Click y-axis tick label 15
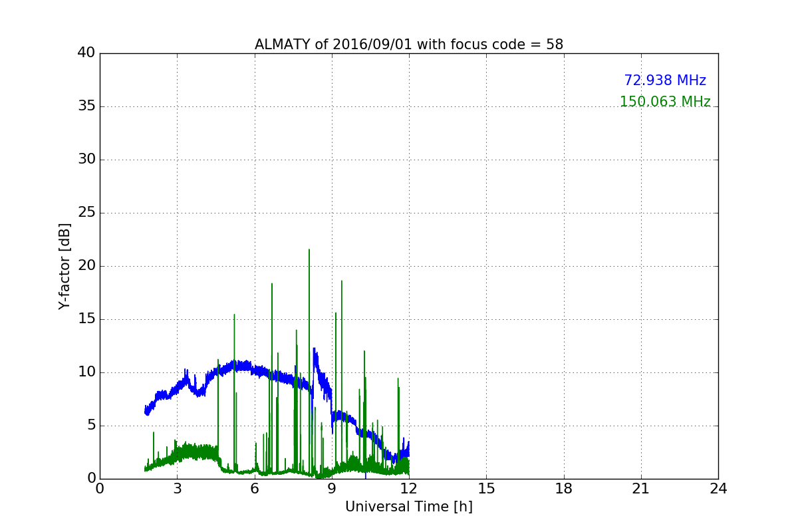Viewport: 798px width, 532px height. point(86,319)
